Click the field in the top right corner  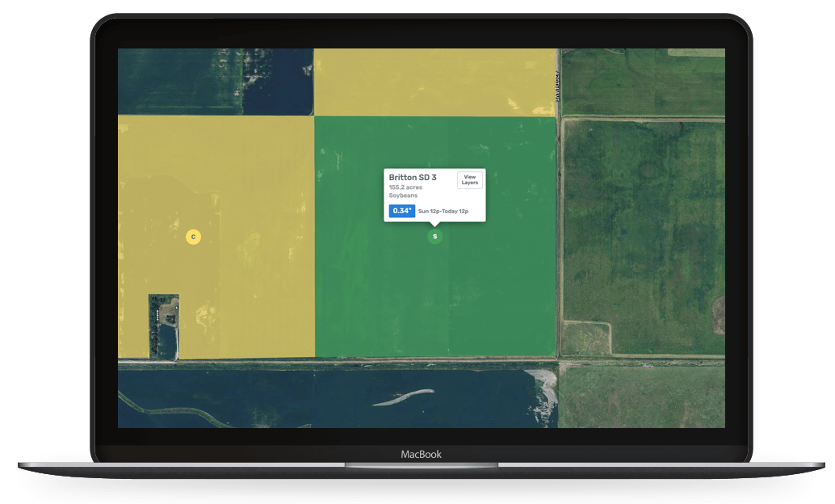pos(643,82)
